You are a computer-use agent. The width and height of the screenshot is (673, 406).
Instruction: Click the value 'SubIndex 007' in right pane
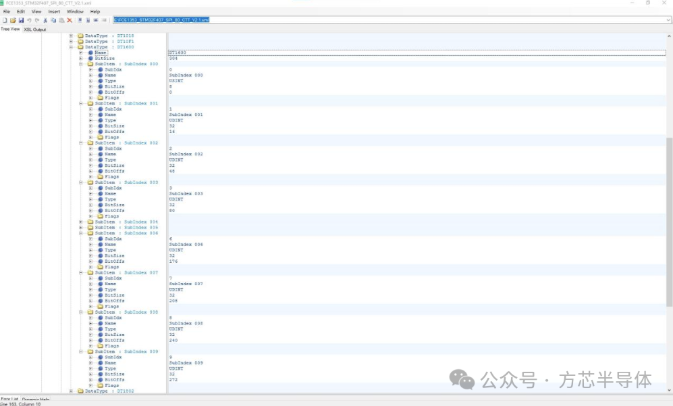(x=186, y=284)
